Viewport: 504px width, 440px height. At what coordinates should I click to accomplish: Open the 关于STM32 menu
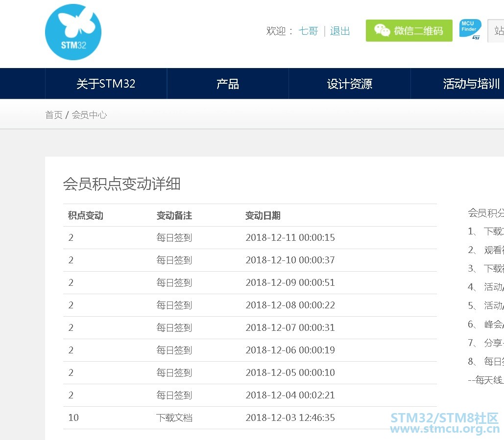tap(106, 84)
